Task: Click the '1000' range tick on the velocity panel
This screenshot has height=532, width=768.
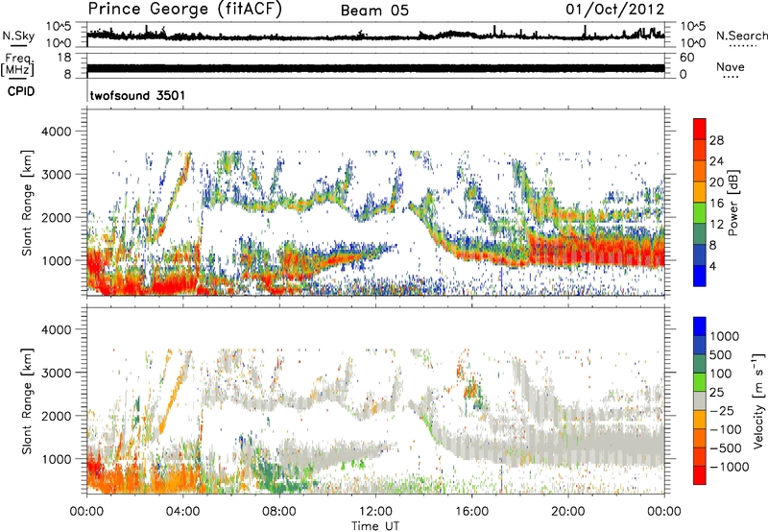Action: point(56,459)
